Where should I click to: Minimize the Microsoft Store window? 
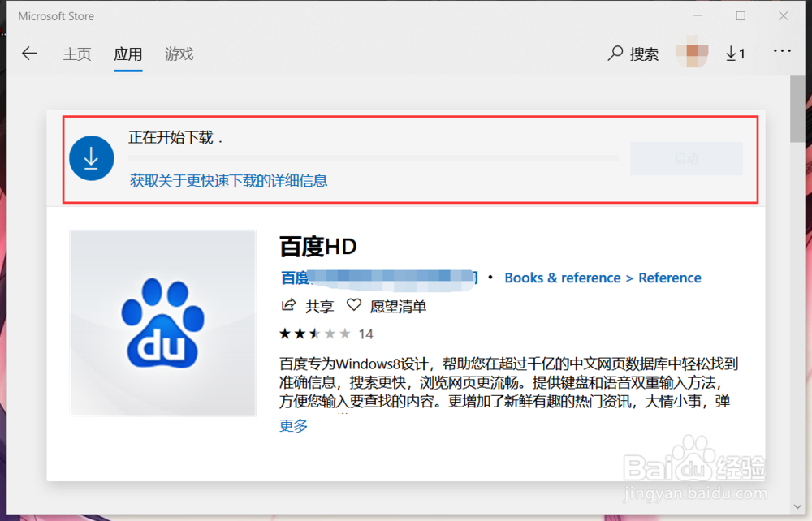pyautogui.click(x=698, y=16)
